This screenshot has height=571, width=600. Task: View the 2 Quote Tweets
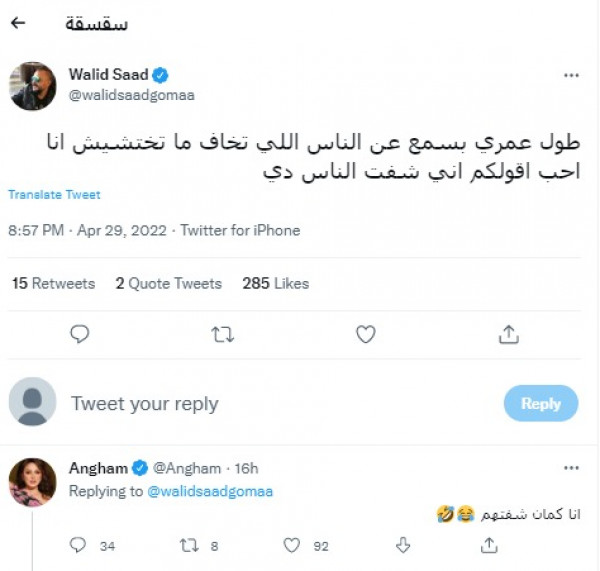coord(168,284)
